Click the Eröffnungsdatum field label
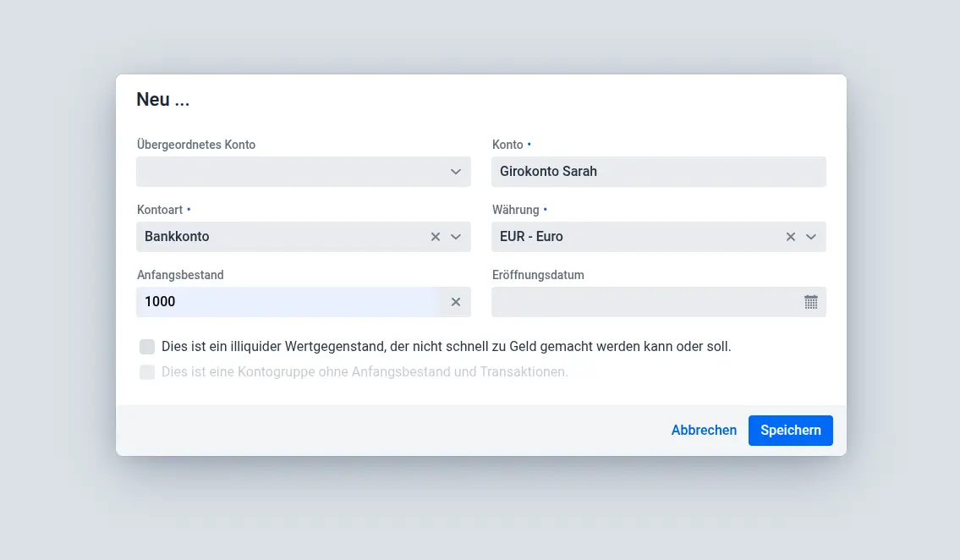The width and height of the screenshot is (960, 560). 538,275
